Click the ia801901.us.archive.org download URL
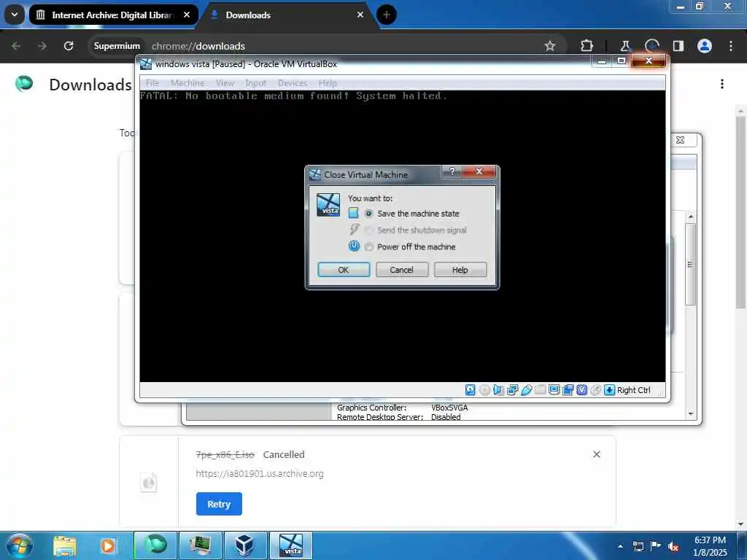The image size is (747, 560). [x=260, y=474]
